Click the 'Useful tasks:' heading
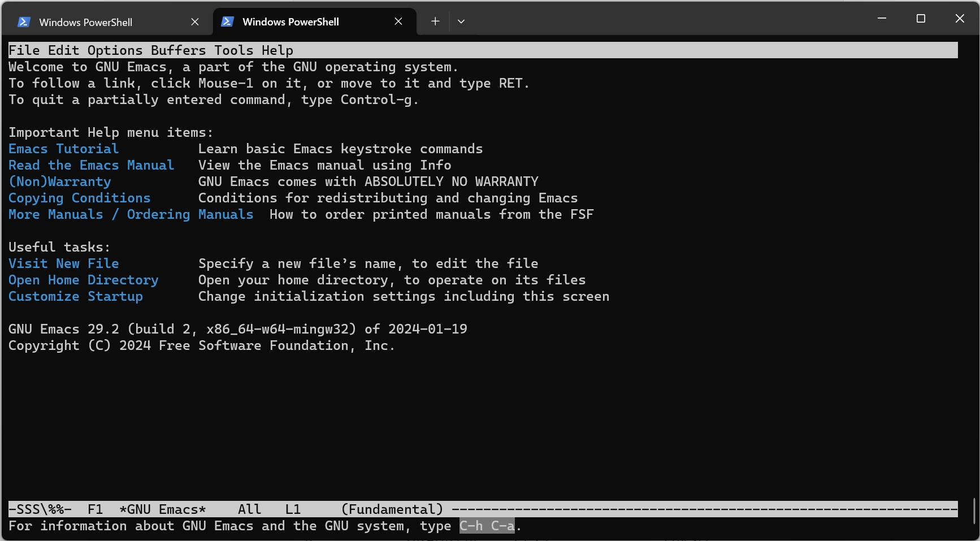Viewport: 980px width, 541px height. (59, 247)
